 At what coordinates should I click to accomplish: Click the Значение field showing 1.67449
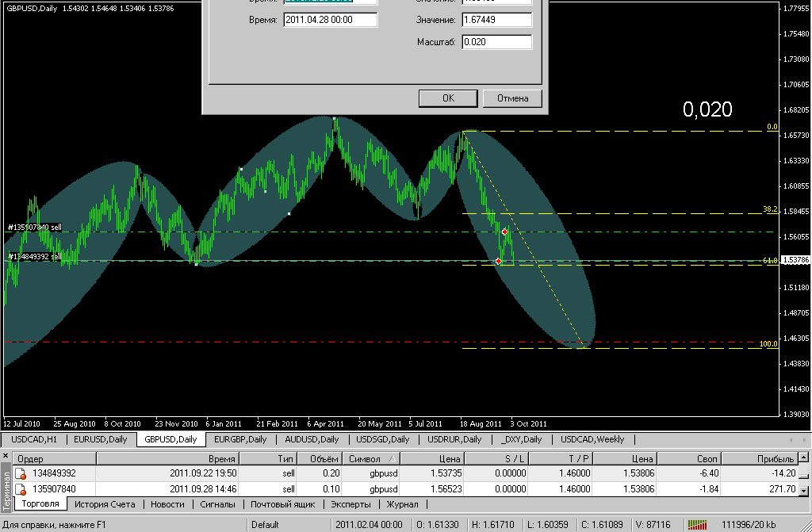[496, 20]
